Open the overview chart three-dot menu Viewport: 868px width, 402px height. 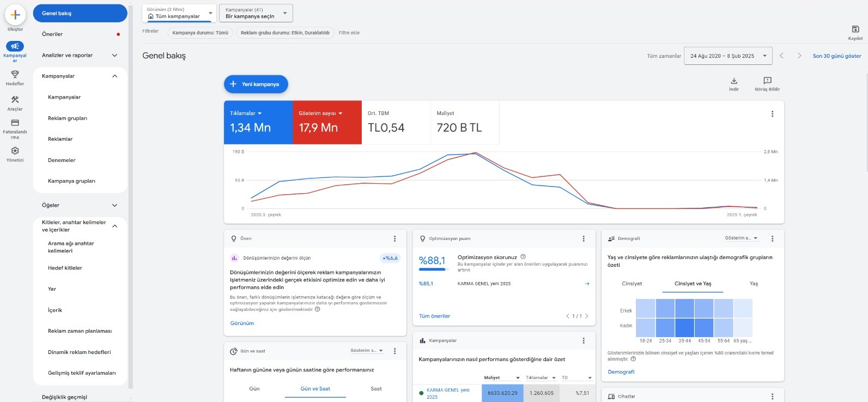point(772,114)
